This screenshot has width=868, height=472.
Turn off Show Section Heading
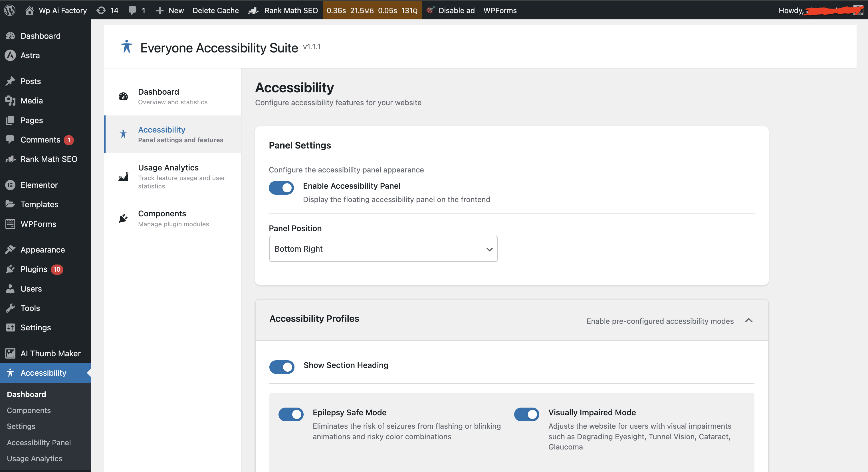click(282, 367)
